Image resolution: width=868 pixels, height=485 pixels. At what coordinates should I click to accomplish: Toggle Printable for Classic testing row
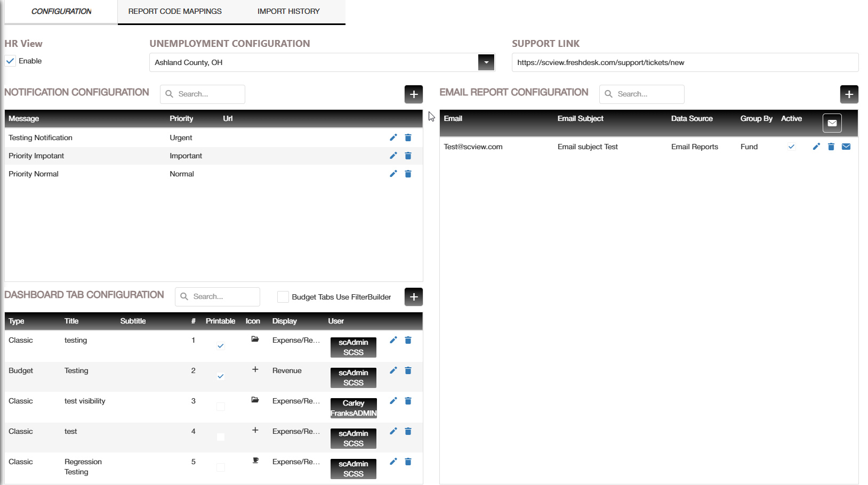(221, 346)
